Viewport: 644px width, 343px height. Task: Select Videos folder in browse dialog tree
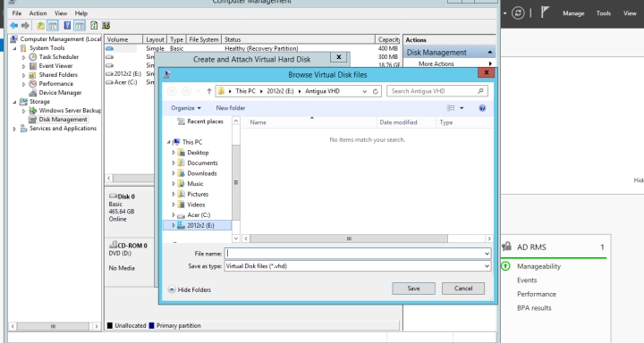click(196, 205)
